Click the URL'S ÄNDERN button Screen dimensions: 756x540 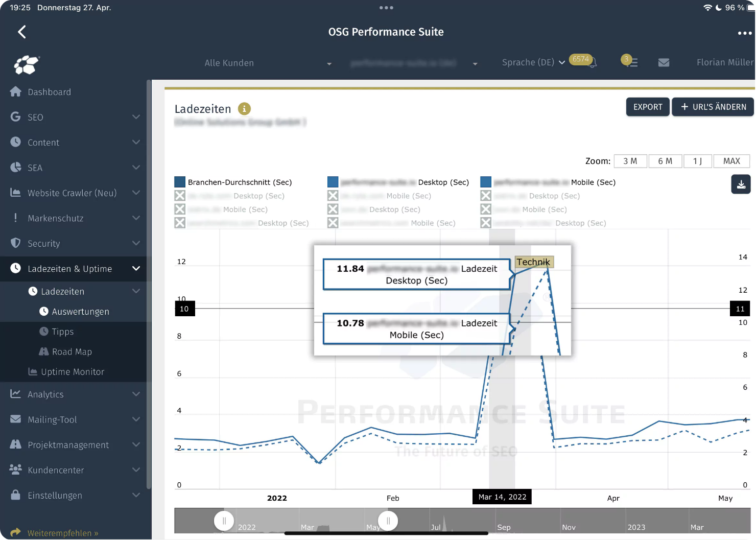(713, 107)
